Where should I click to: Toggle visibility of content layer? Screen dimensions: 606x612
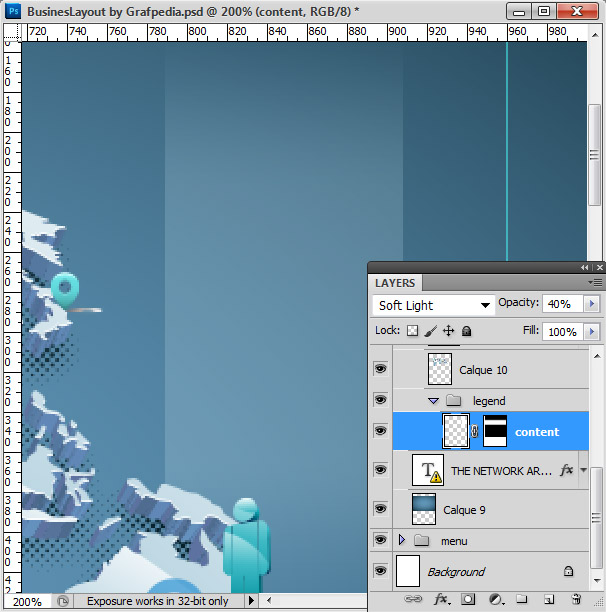[380, 431]
